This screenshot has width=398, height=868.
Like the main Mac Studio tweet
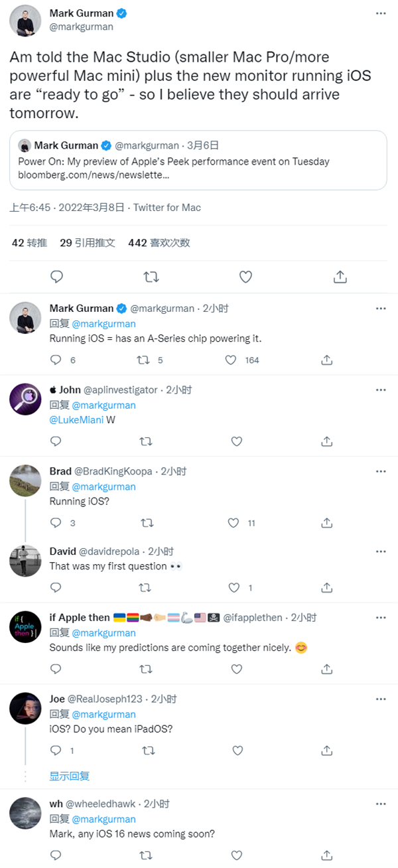pyautogui.click(x=245, y=277)
